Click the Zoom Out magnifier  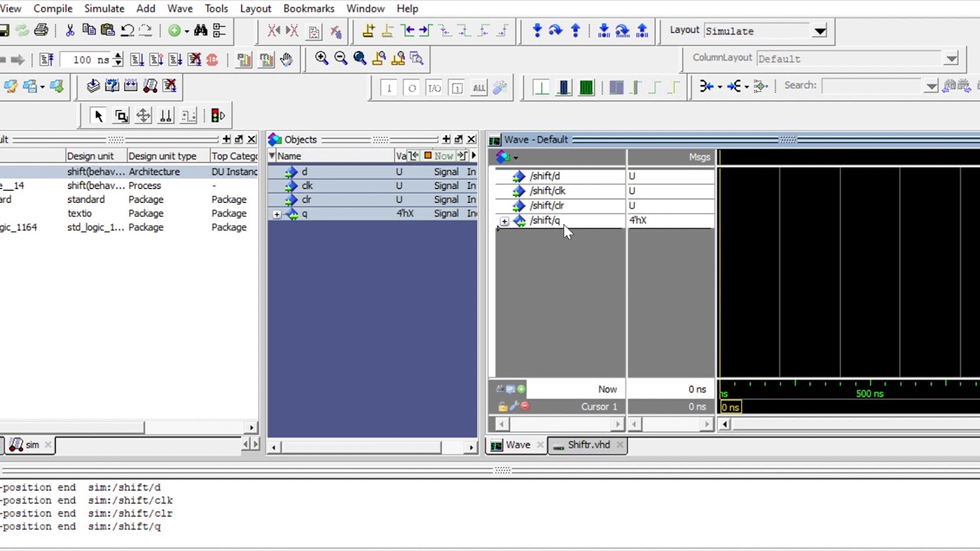tap(341, 58)
